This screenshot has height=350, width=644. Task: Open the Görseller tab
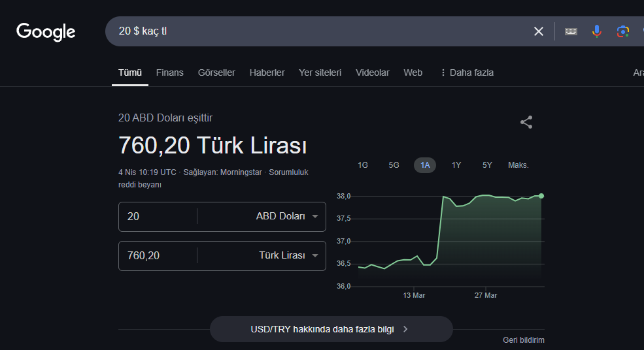pos(216,72)
